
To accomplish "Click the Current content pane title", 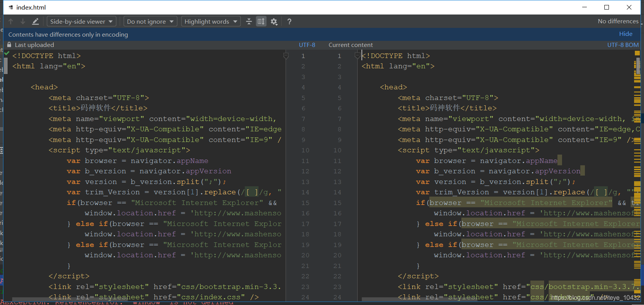I will [x=351, y=45].
